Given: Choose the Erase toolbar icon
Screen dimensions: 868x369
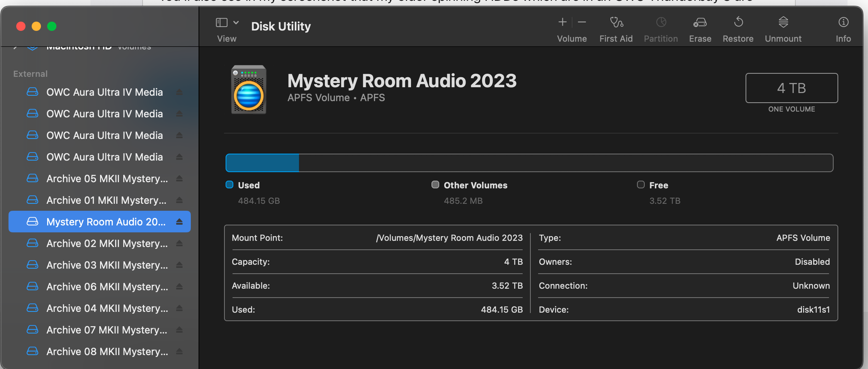Looking at the screenshot, I should click(x=700, y=22).
